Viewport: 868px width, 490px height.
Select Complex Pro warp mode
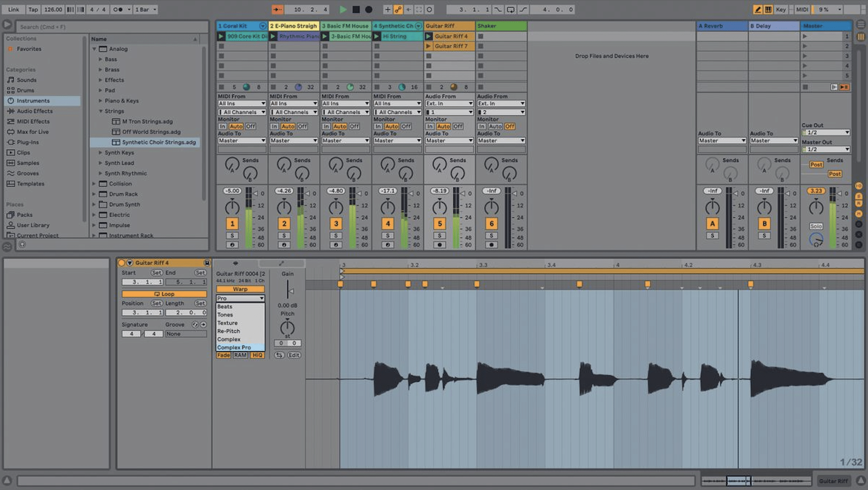click(x=234, y=347)
